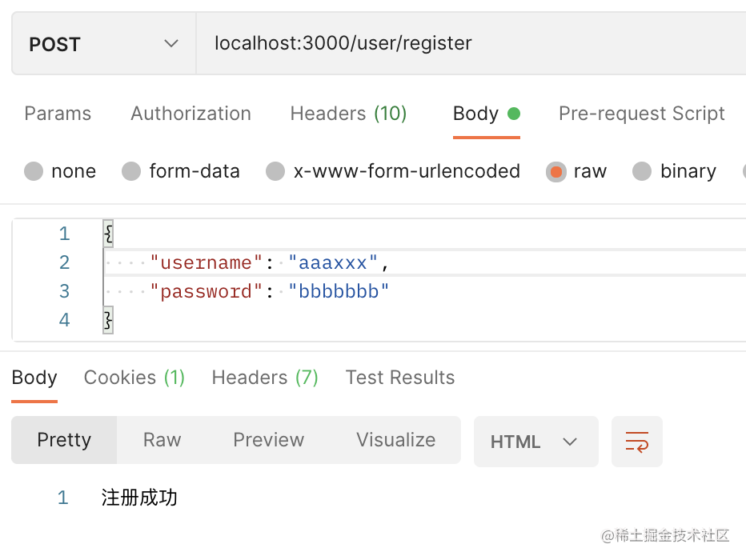Select x-www-form-urlencoded radio button
The image size is (746, 560).
click(x=275, y=171)
